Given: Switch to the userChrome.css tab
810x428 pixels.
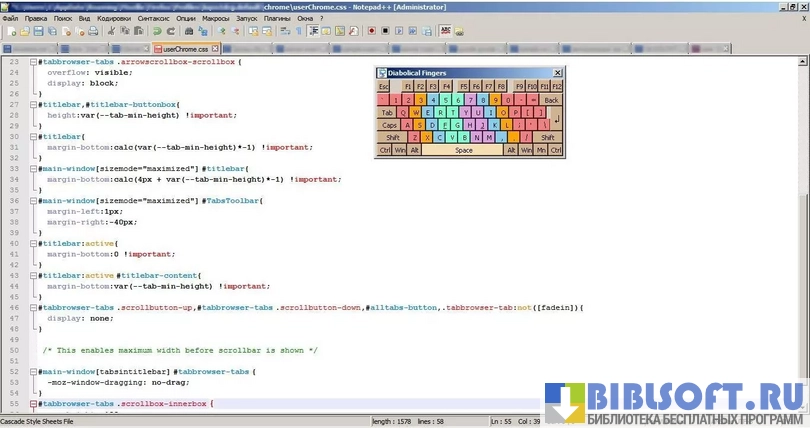Looking at the screenshot, I should pyautogui.click(x=185, y=48).
